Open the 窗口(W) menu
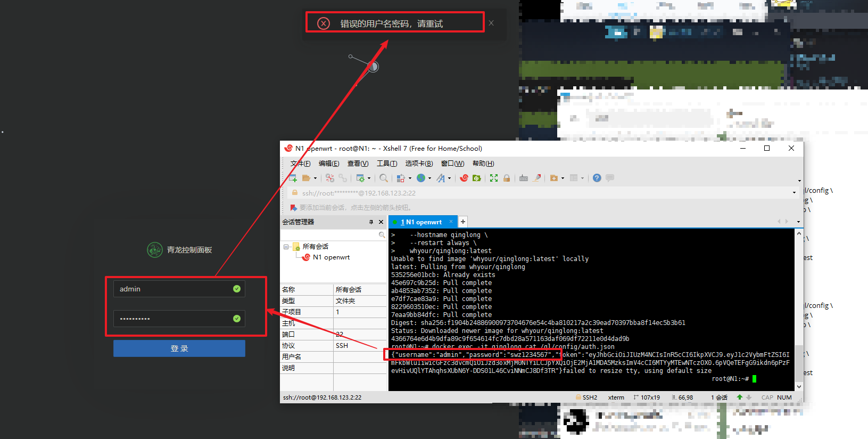This screenshot has height=439, width=868. tap(452, 164)
